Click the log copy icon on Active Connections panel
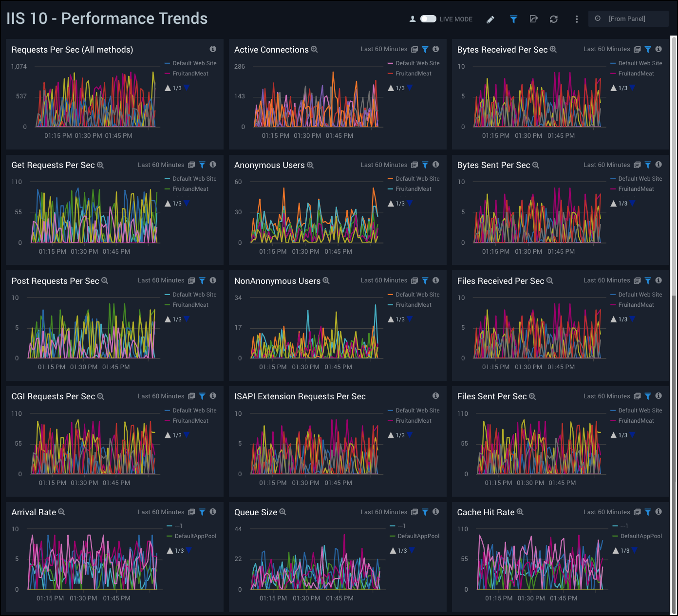This screenshot has height=616, width=678. [x=414, y=49]
